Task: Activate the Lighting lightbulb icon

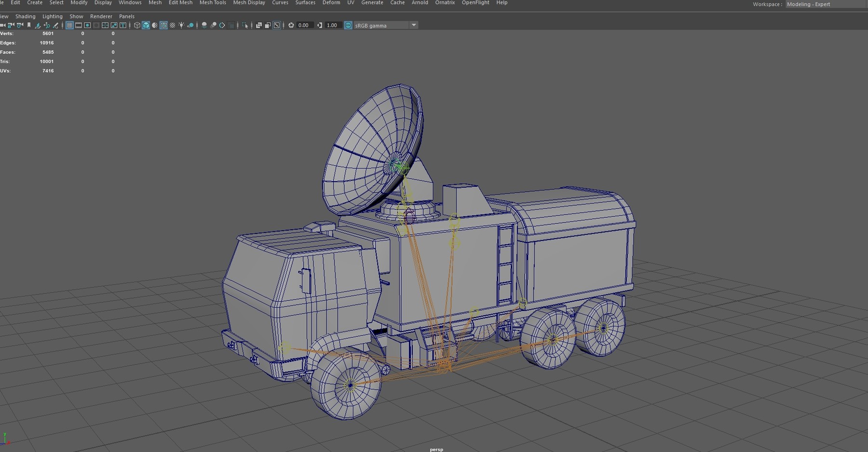Action: (181, 25)
